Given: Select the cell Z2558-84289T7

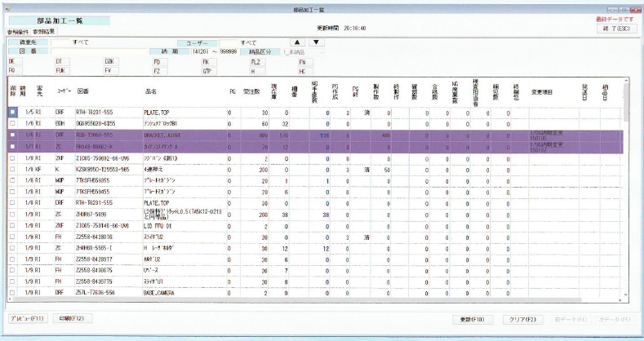Looking at the screenshot, I should point(109,259).
